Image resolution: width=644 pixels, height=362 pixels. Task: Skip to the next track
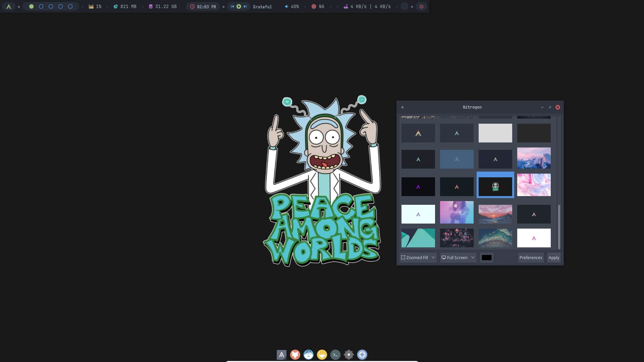click(245, 6)
